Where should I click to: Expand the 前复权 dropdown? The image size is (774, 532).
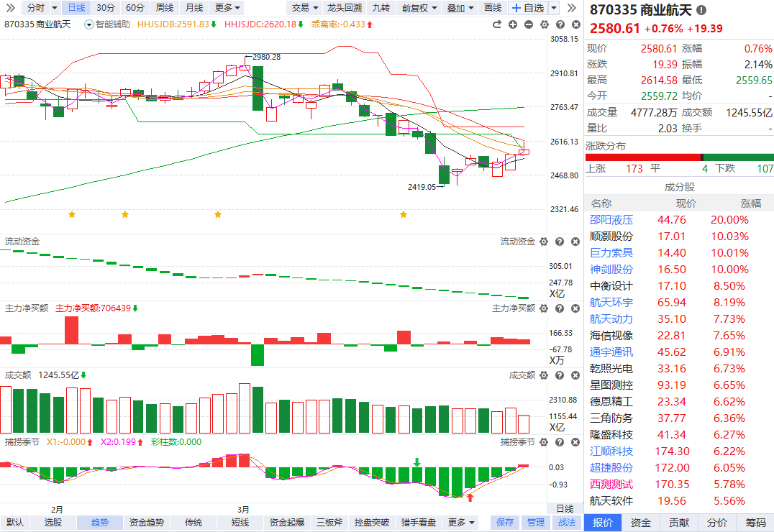pyautogui.click(x=419, y=8)
